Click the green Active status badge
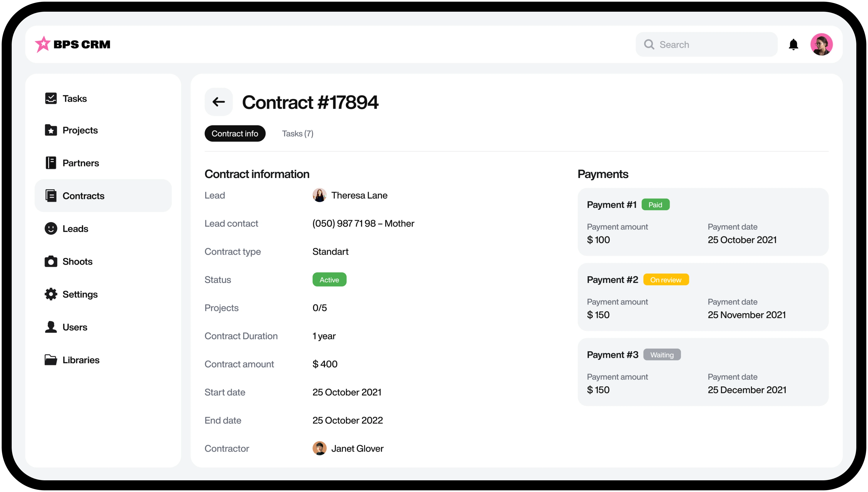868x492 pixels. [x=329, y=280]
